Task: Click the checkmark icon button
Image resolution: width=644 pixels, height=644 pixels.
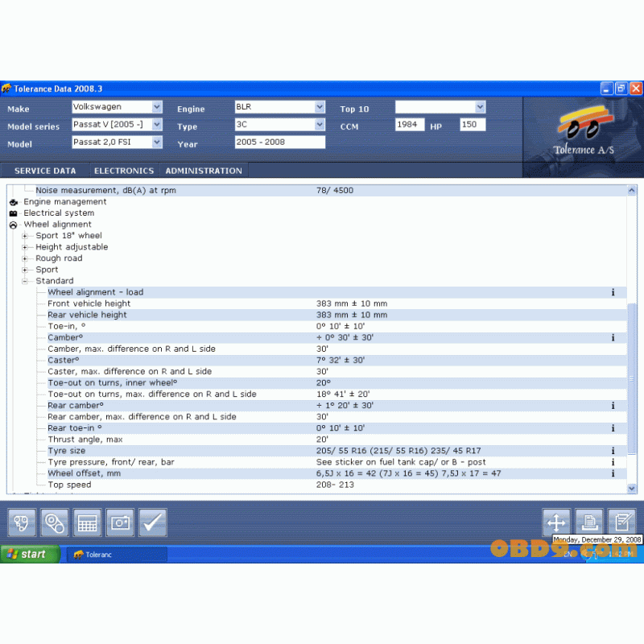Action: coord(153,522)
